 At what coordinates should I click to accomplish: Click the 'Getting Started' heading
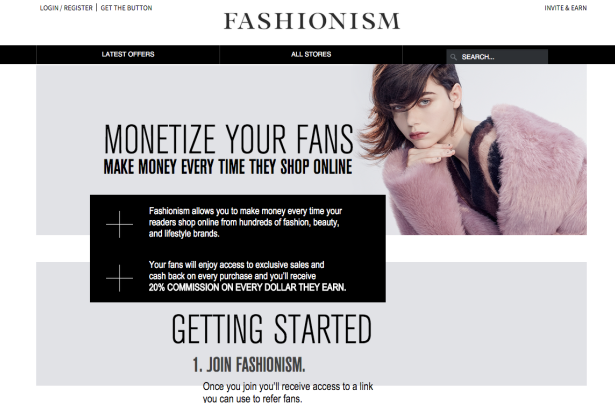coord(271,329)
